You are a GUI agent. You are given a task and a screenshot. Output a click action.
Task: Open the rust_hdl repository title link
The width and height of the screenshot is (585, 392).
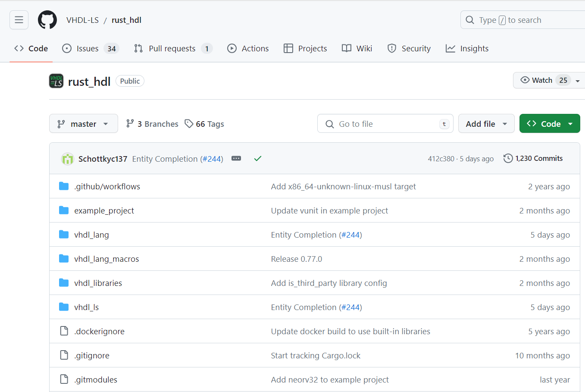[89, 82]
